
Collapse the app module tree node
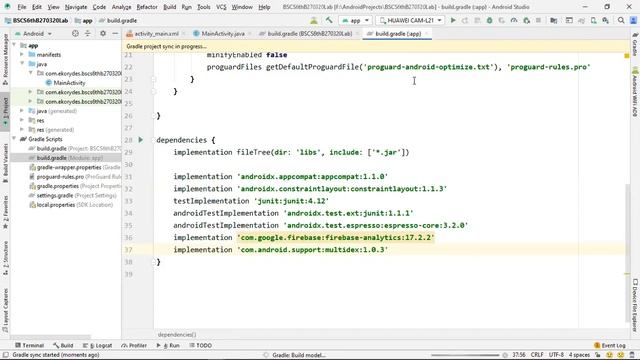click(15, 45)
